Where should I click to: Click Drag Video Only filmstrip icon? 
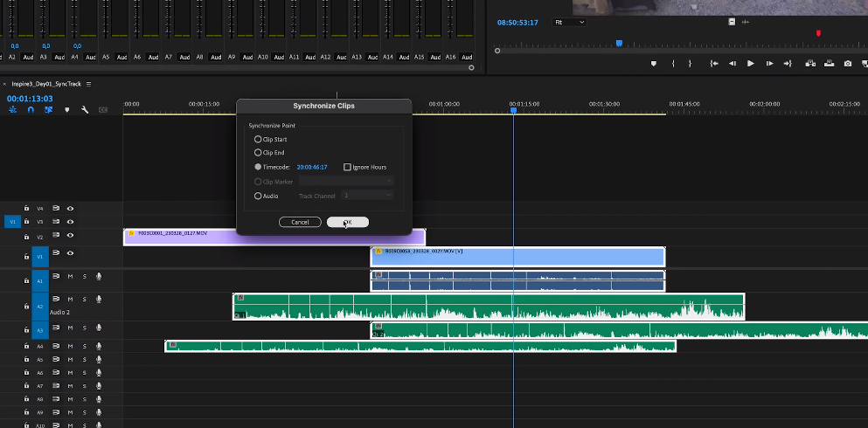pos(732,22)
